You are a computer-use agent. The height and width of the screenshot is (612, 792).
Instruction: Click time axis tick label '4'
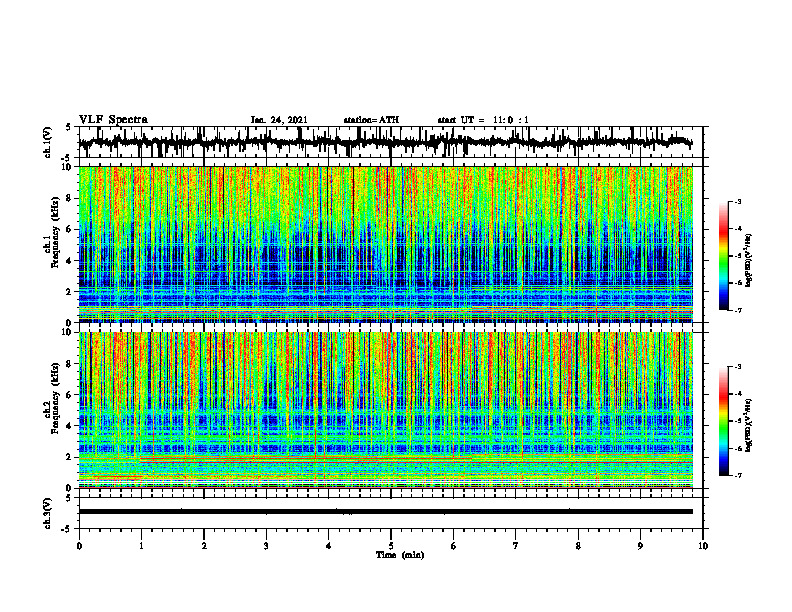[329, 546]
